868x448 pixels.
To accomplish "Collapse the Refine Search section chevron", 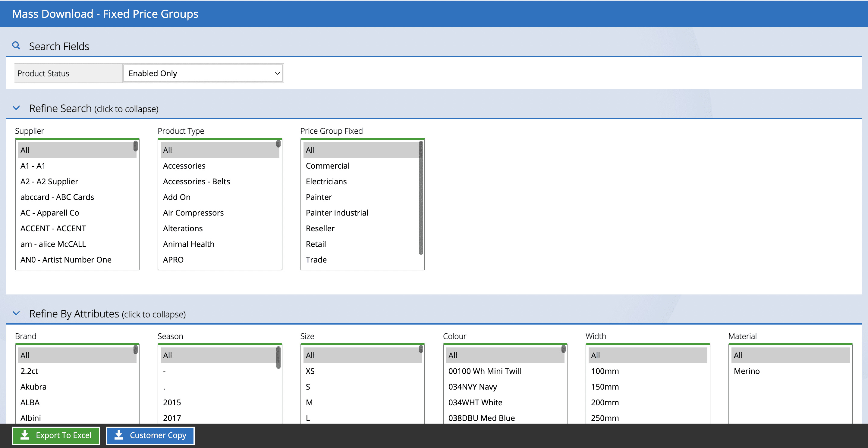I will pos(16,108).
